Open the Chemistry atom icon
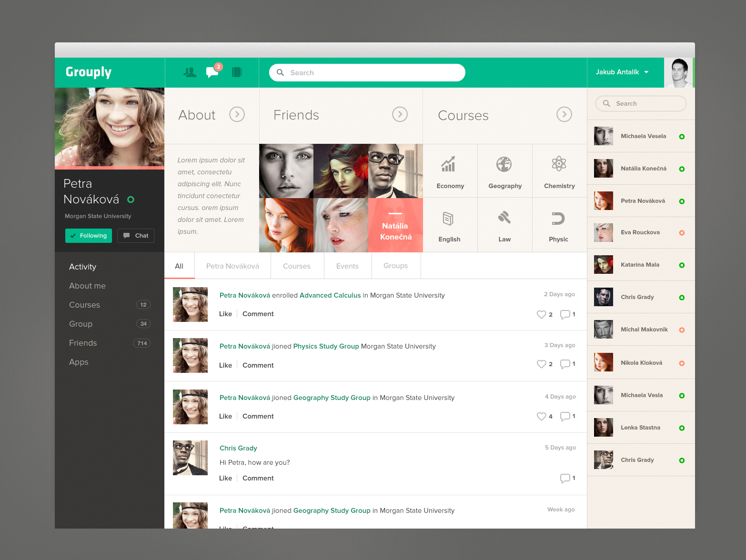This screenshot has width=746, height=560. pos(559,164)
